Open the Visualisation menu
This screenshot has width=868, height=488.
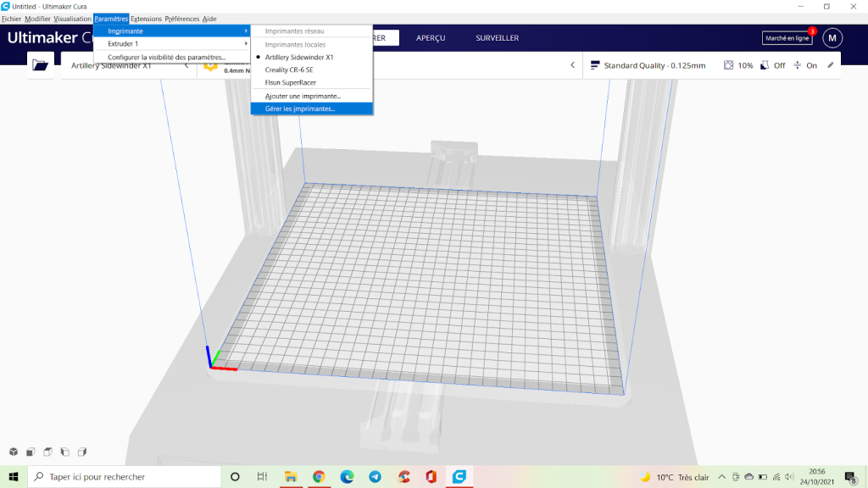(73, 19)
